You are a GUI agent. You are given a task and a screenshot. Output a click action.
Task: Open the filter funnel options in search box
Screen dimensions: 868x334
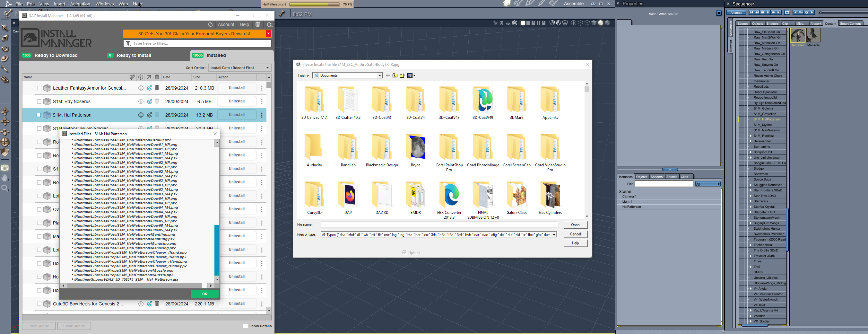128,43
